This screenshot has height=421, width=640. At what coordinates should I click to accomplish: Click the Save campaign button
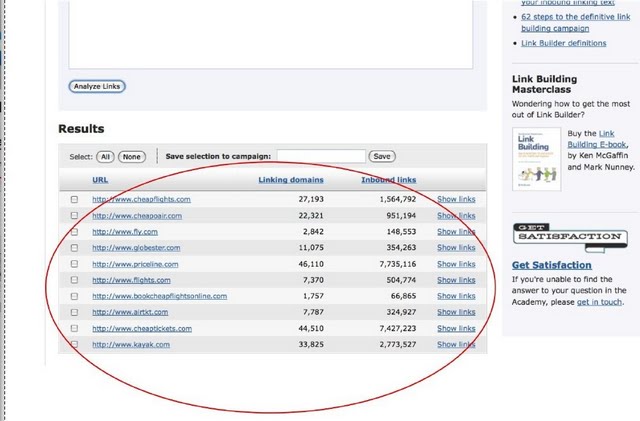(x=382, y=156)
